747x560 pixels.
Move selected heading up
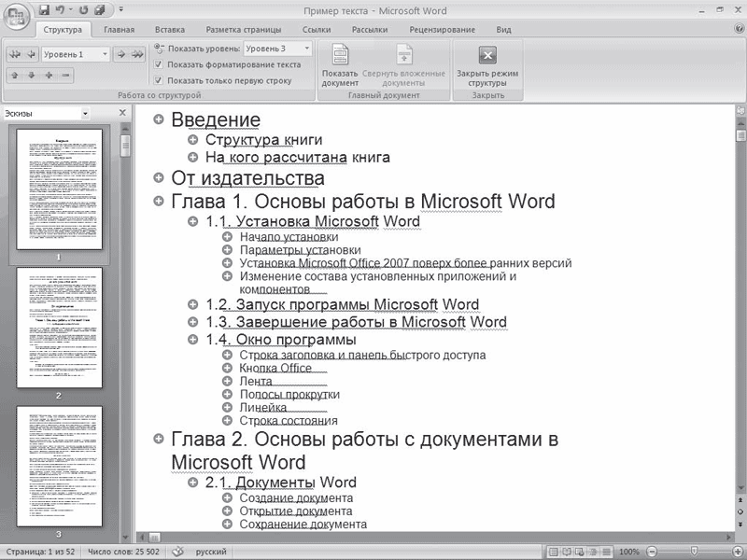[x=15, y=76]
